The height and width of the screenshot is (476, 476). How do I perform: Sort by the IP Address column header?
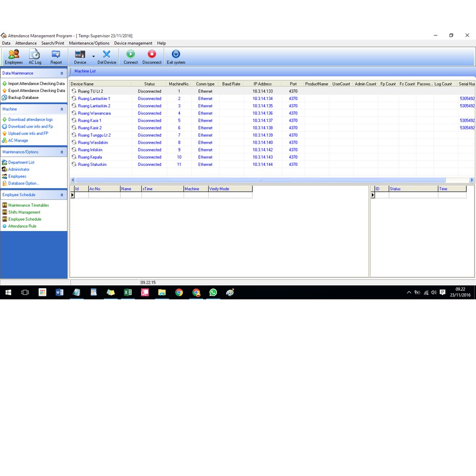[x=262, y=84]
